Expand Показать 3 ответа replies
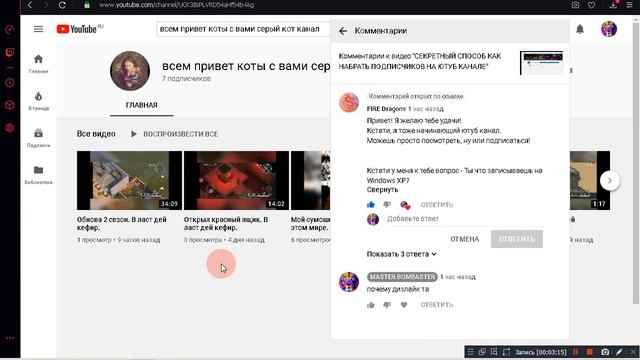The width and height of the screenshot is (640, 360). tap(402, 254)
